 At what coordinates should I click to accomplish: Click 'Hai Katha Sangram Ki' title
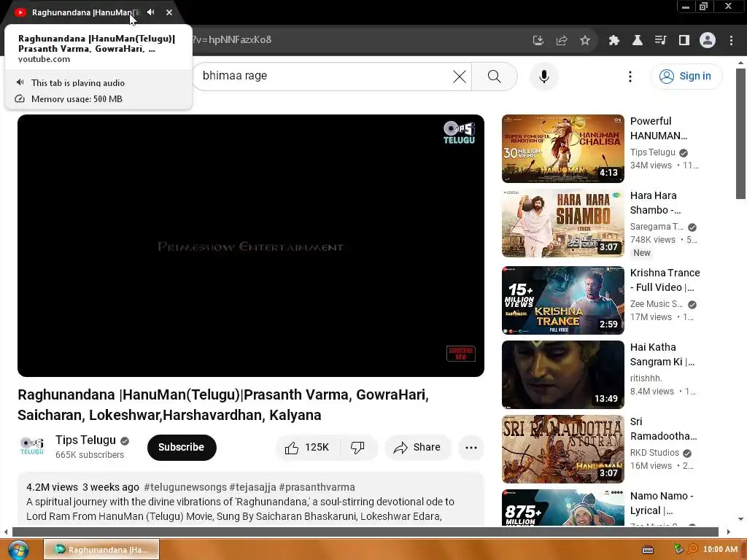pos(662,354)
